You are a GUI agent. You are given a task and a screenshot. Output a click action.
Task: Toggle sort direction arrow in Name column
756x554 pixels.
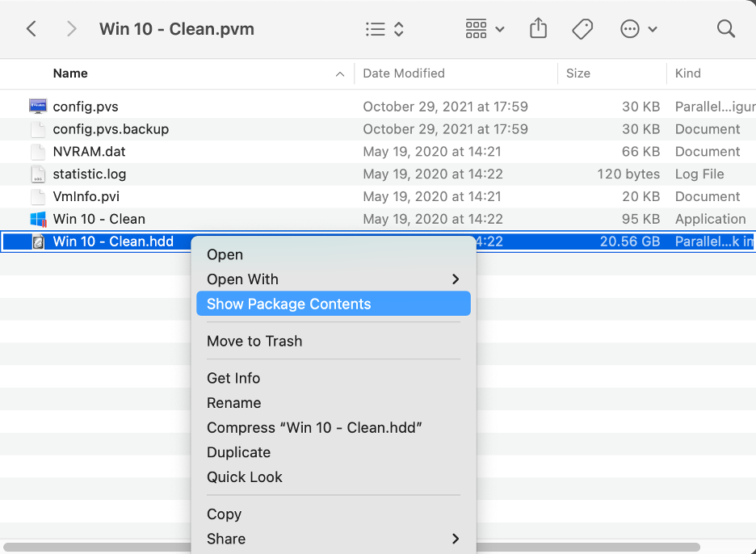pos(340,73)
